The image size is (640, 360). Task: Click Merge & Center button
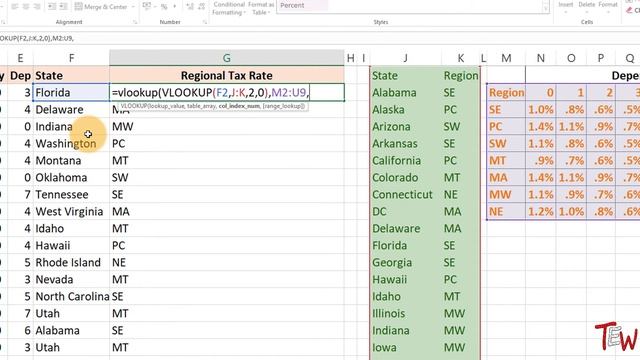click(x=101, y=7)
